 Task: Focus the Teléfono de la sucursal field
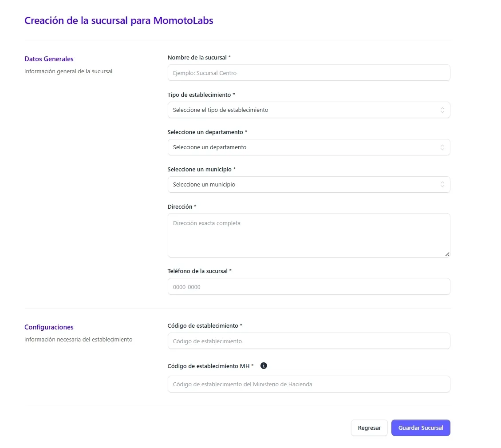coord(309,286)
